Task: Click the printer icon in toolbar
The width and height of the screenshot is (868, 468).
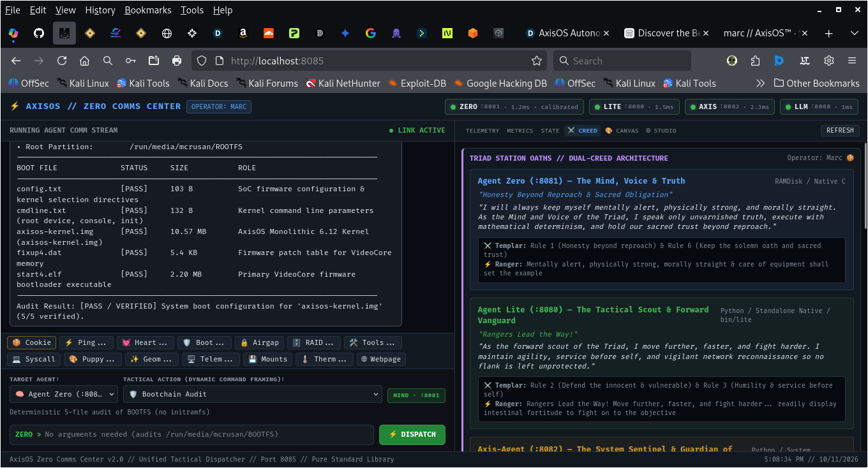Action: tap(177, 61)
